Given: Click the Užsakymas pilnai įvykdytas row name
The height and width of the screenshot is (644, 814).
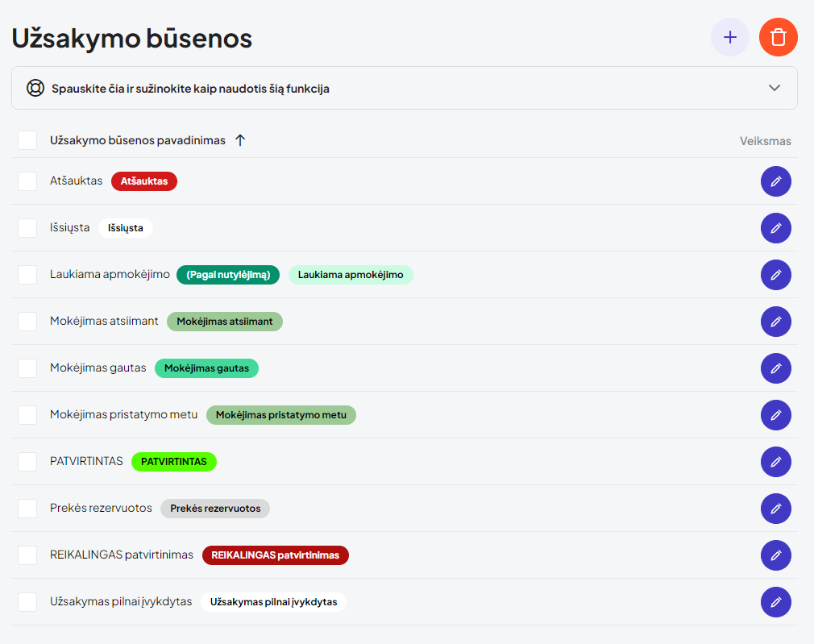Looking at the screenshot, I should (x=121, y=602).
